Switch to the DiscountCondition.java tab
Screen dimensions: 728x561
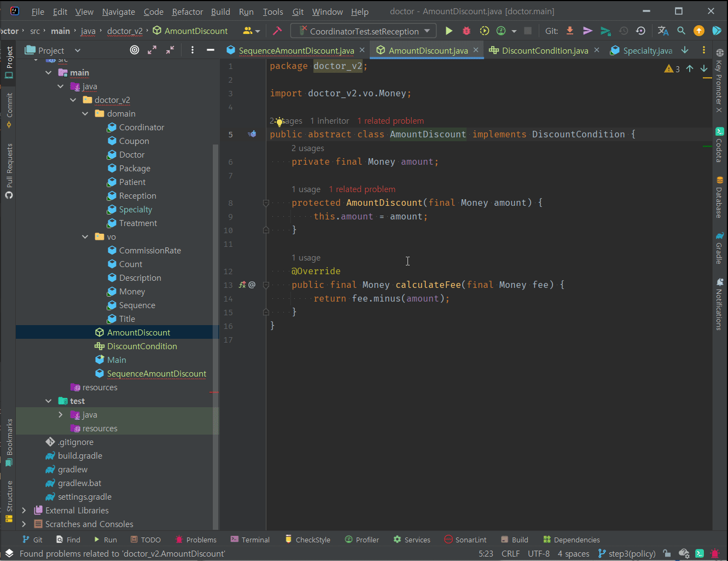click(544, 50)
